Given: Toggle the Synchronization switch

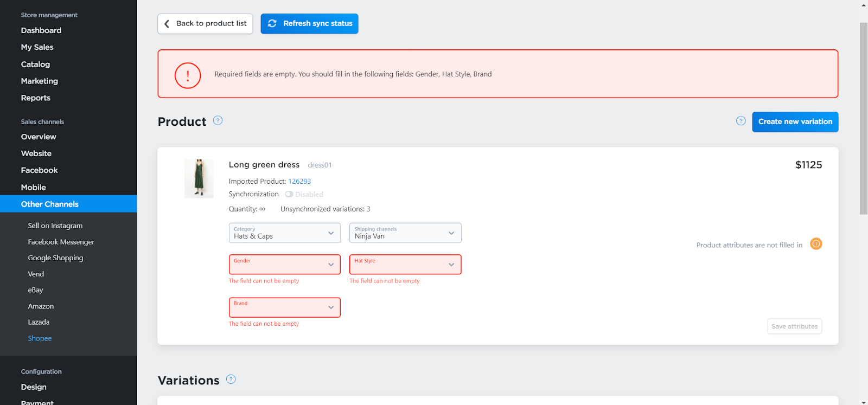Looking at the screenshot, I should pos(289,194).
